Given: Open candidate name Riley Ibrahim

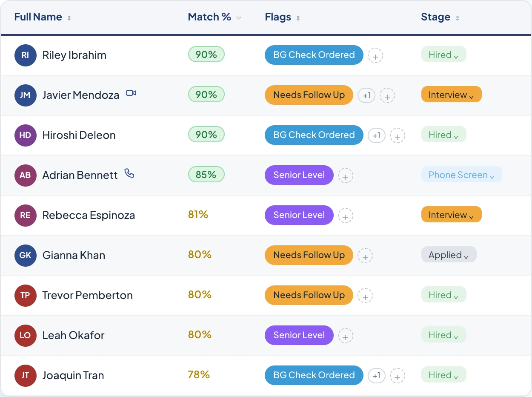Looking at the screenshot, I should (74, 55).
